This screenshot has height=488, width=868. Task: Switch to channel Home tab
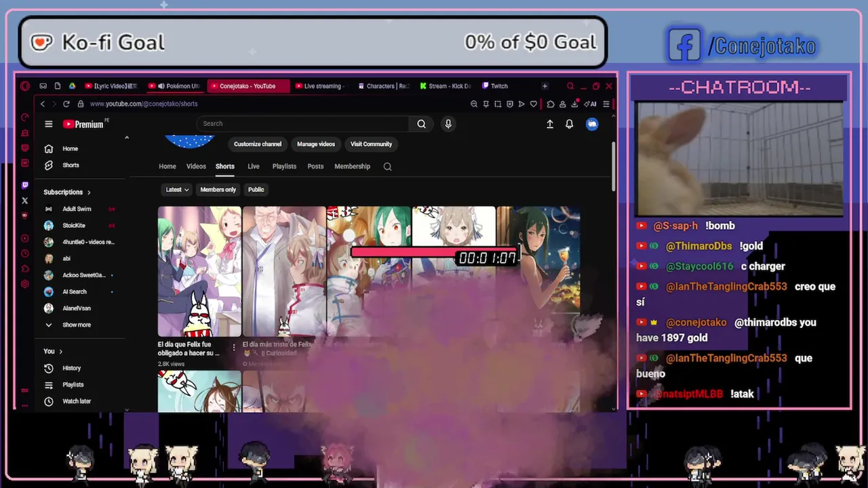[167, 166]
